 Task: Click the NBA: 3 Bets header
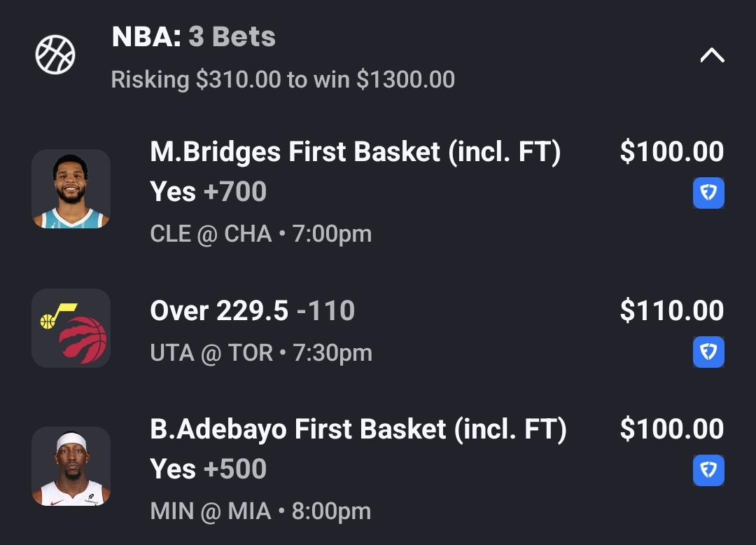click(194, 37)
